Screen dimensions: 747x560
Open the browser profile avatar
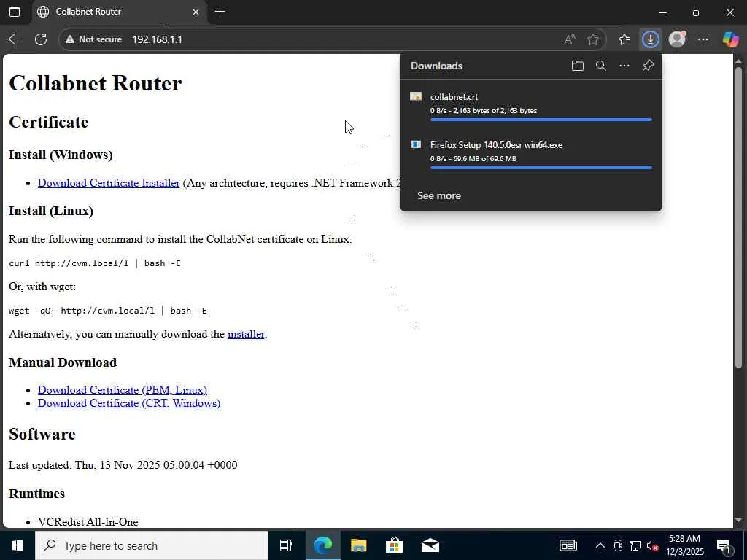pos(677,39)
